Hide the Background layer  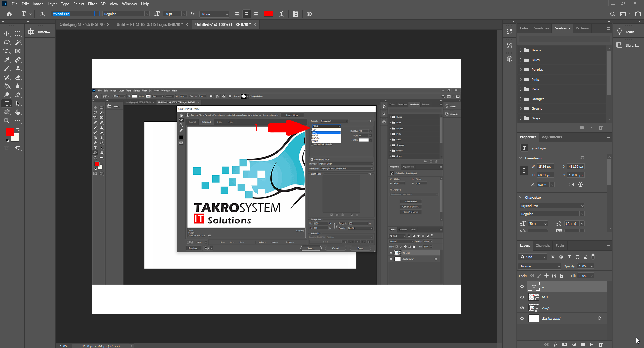coord(522,319)
